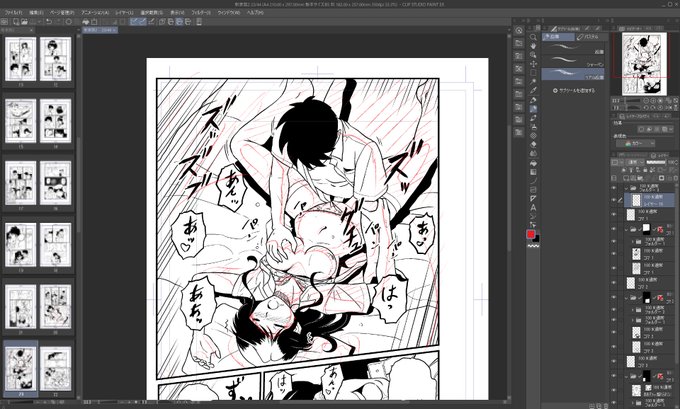680x409 pixels.
Task: Choose the Real pencil sub tool brush
Action: click(573, 73)
